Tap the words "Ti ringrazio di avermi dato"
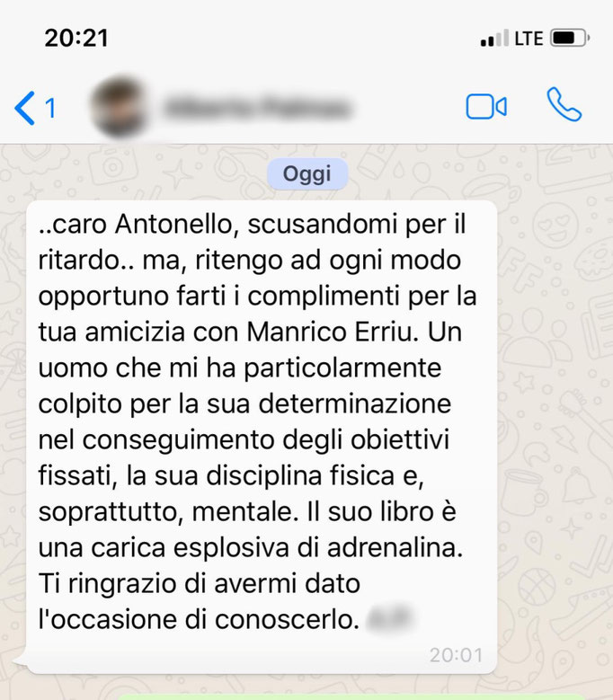Viewport: 613px width, 700px height. tap(200, 583)
